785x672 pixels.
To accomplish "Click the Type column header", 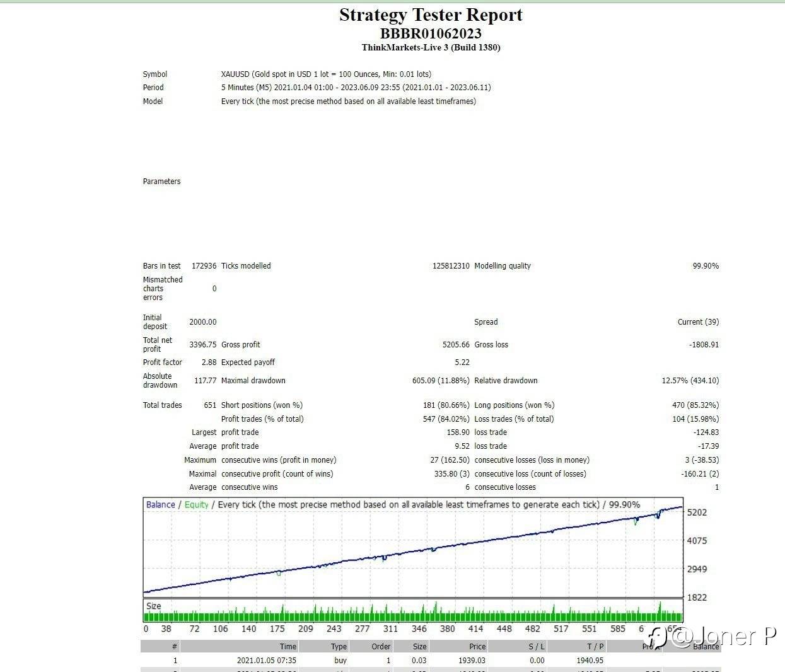I will [x=339, y=646].
